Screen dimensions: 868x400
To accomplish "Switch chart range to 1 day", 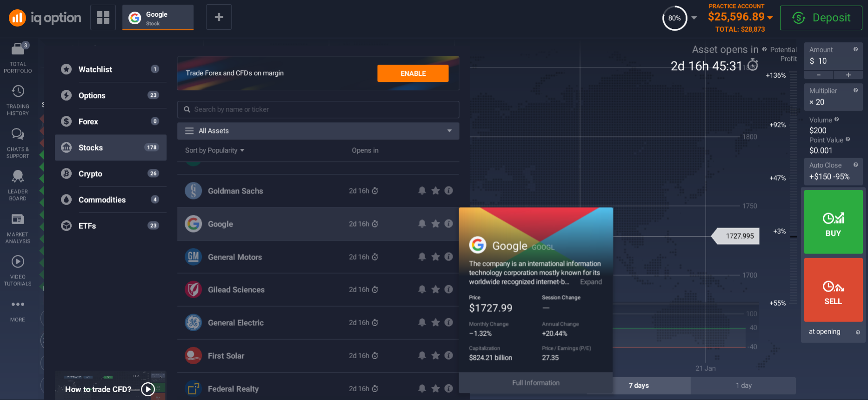I will click(x=743, y=386).
